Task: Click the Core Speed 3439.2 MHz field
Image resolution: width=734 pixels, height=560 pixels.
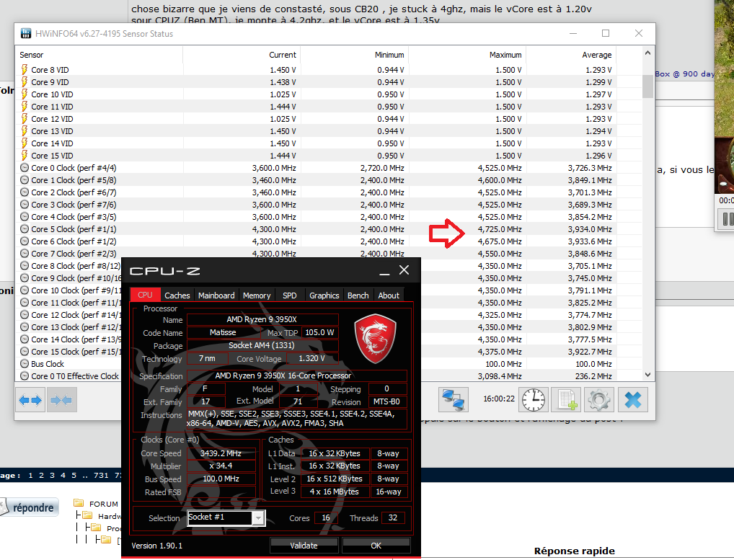Action: point(221,453)
